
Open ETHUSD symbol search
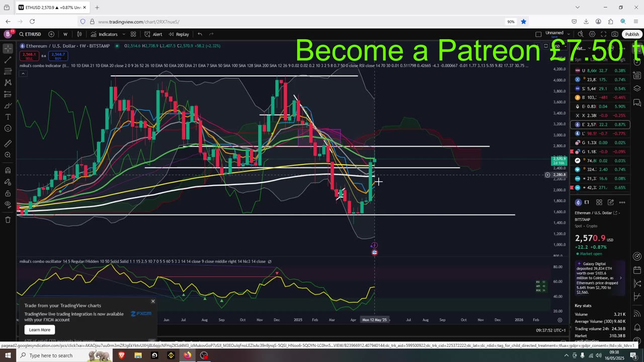[30, 34]
